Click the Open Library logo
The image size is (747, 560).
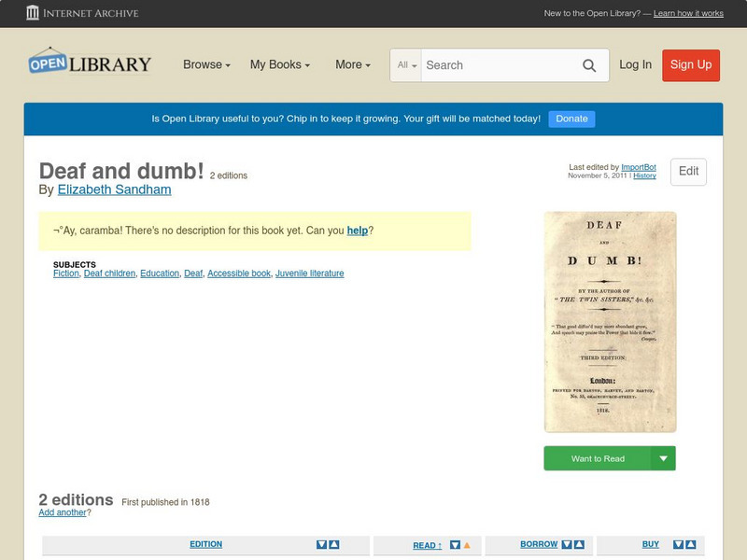[89, 63]
